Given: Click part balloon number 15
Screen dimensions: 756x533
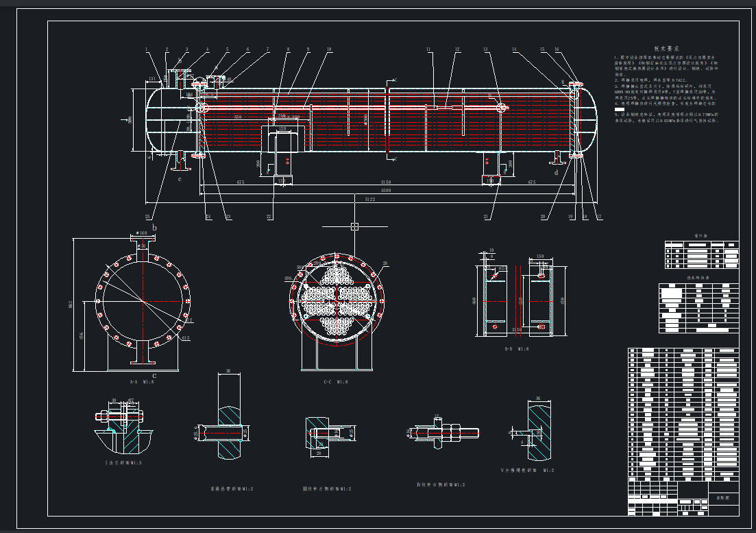Looking at the screenshot, I should point(542,49).
